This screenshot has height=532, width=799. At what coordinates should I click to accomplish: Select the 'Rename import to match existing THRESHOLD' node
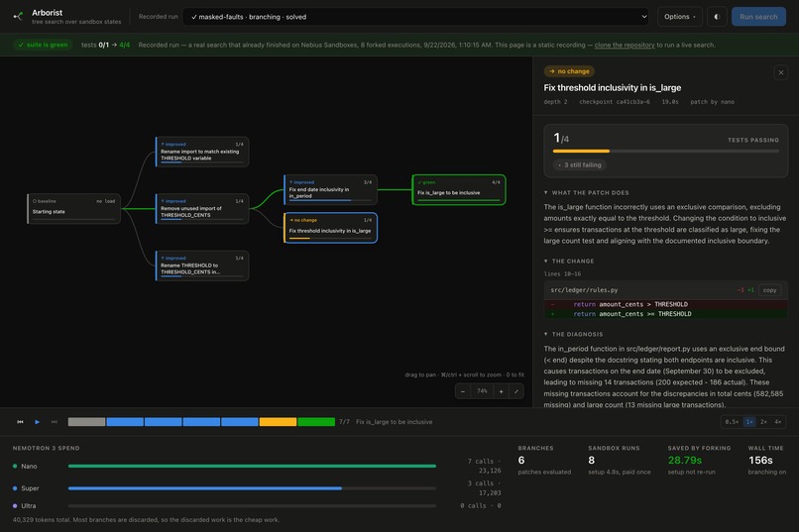pyautogui.click(x=202, y=152)
